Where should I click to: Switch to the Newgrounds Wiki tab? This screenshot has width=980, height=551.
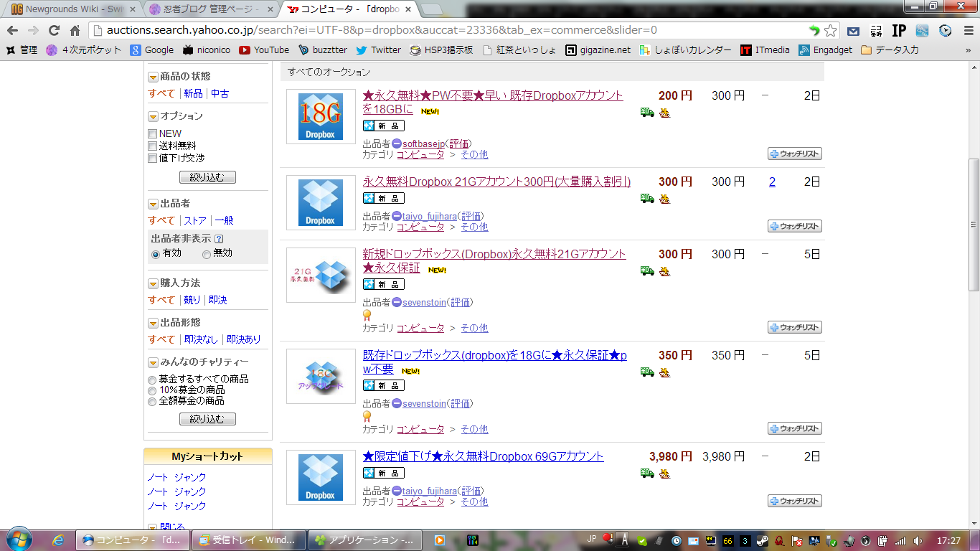pos(72,9)
